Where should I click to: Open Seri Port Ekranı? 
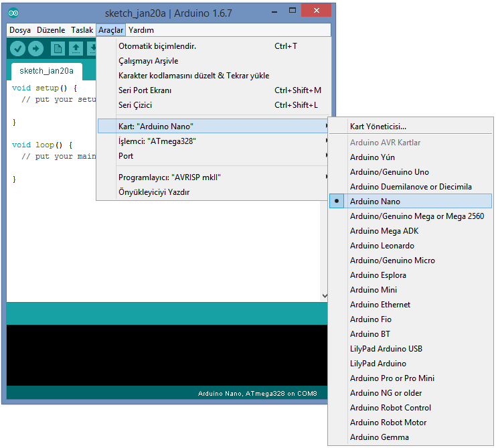click(x=214, y=90)
